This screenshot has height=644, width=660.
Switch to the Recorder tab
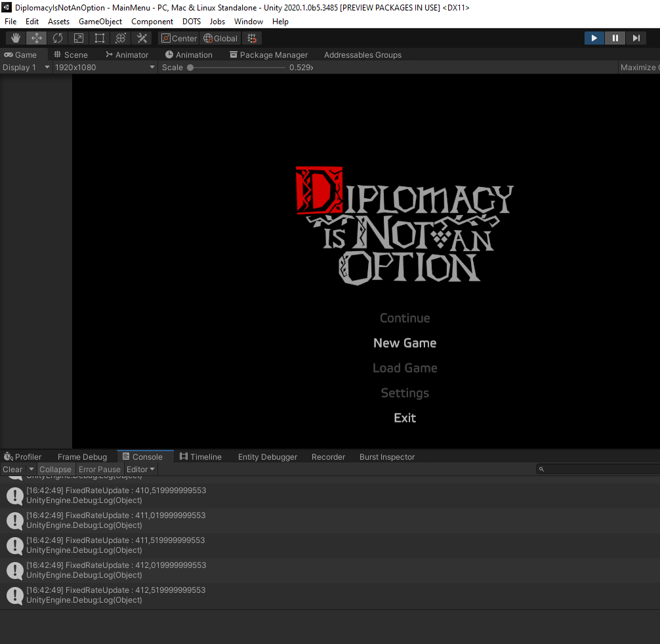328,456
